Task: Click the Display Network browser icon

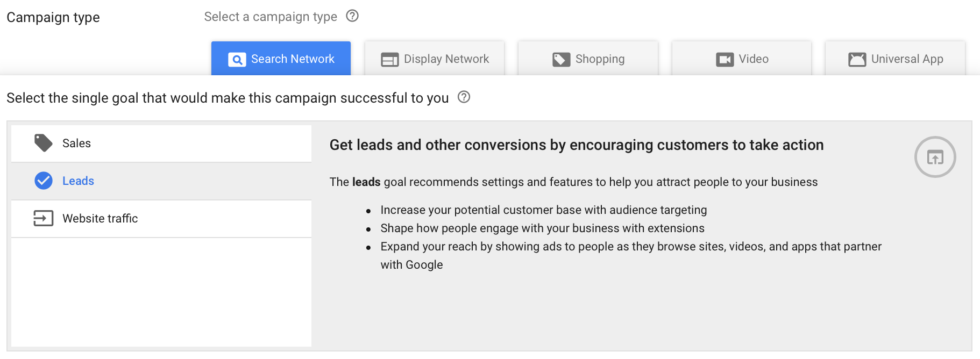Action: 389,59
